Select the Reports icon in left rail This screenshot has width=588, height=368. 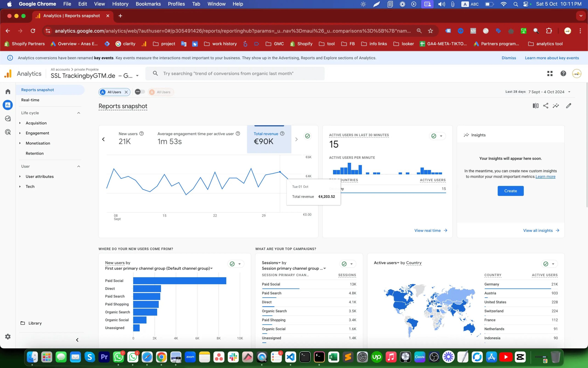point(8,105)
